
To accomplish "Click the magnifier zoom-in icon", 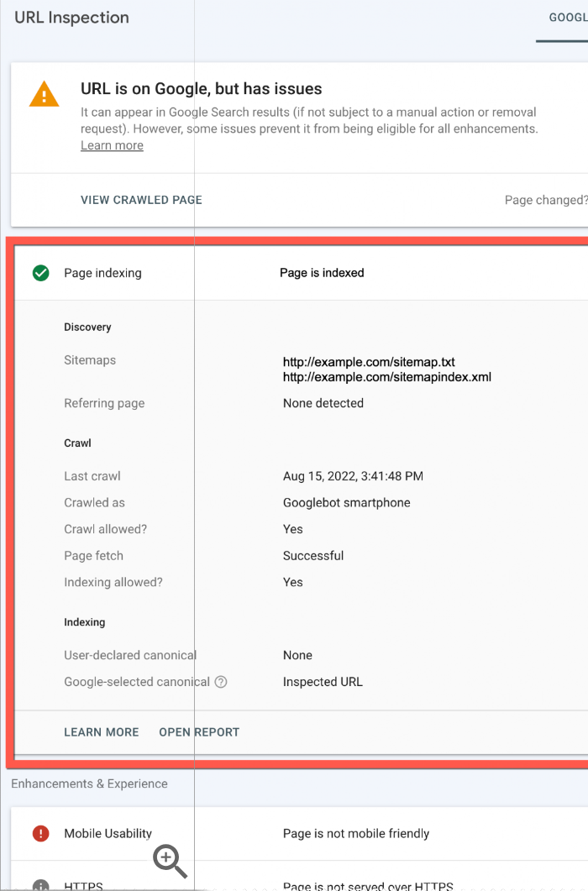I will click(170, 861).
